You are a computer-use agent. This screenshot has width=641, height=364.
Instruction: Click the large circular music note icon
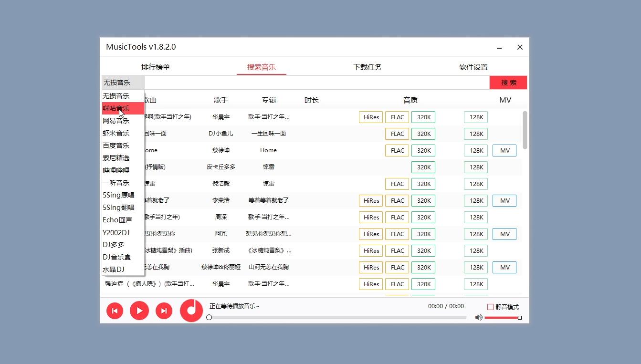[191, 311]
